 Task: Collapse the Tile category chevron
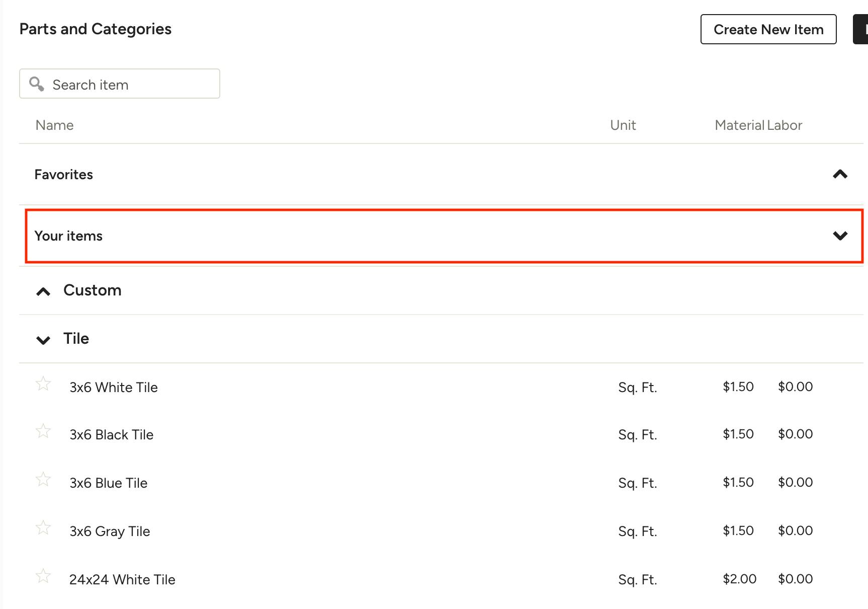[x=44, y=340]
